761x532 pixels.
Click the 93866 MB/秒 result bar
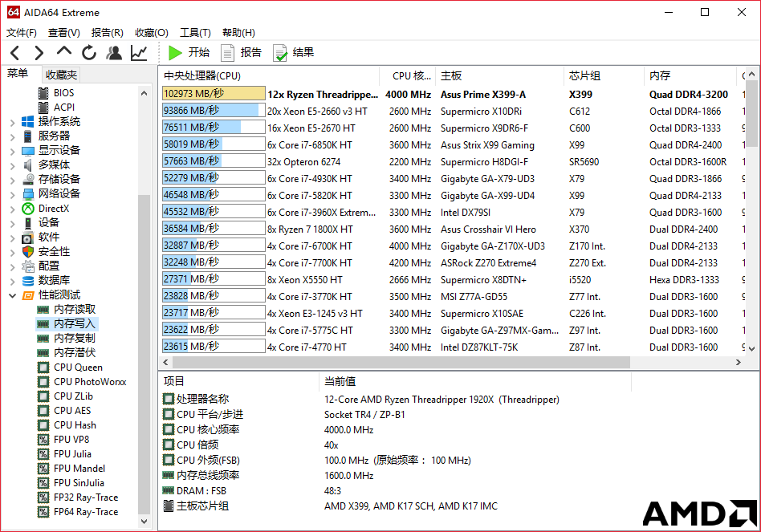tap(214, 111)
